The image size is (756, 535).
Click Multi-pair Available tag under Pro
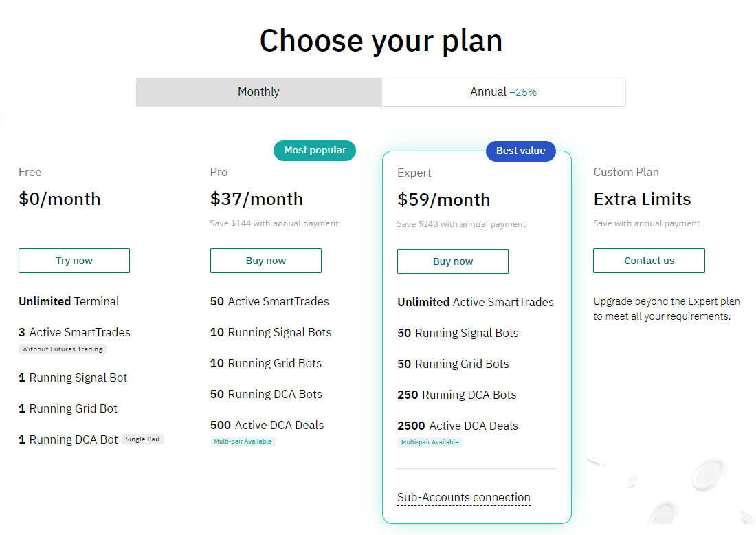[x=243, y=441]
